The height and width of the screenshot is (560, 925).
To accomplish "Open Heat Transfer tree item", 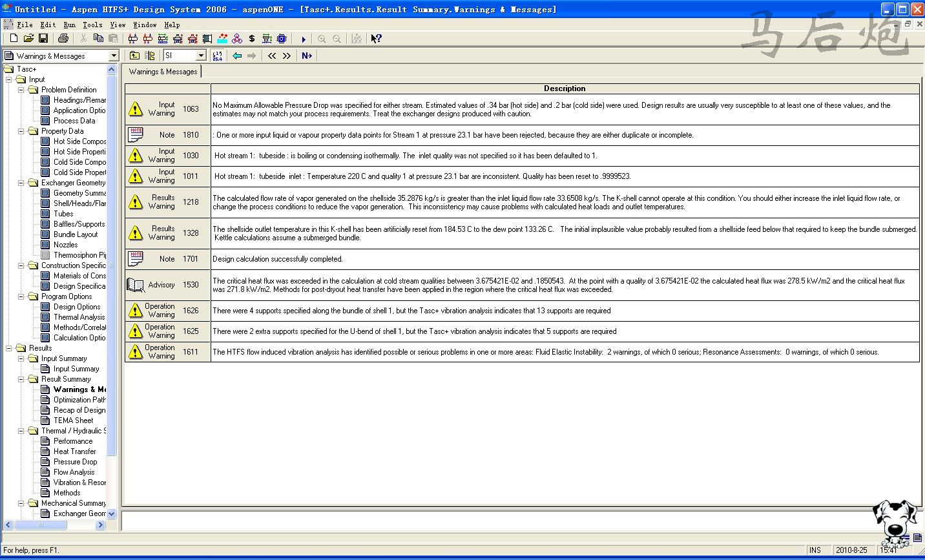I will click(74, 451).
